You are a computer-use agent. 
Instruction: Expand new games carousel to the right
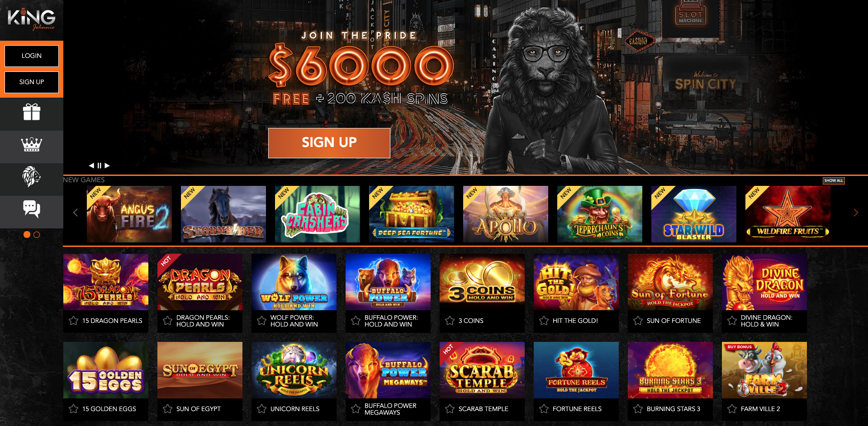click(x=855, y=213)
